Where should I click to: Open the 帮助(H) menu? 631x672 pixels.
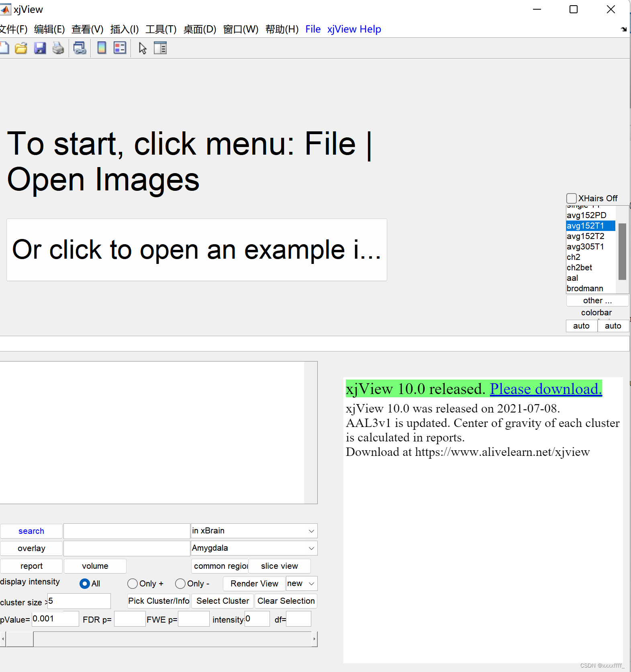(282, 29)
